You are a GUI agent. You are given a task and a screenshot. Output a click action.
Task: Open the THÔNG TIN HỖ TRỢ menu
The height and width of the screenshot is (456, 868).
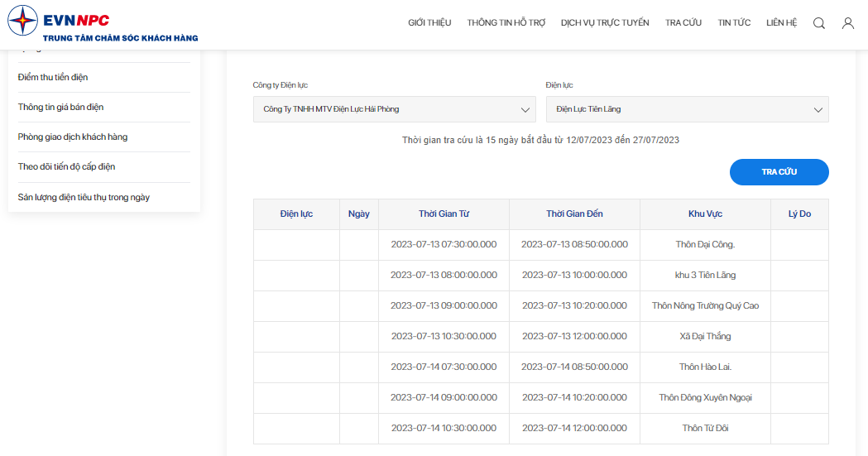click(x=506, y=22)
